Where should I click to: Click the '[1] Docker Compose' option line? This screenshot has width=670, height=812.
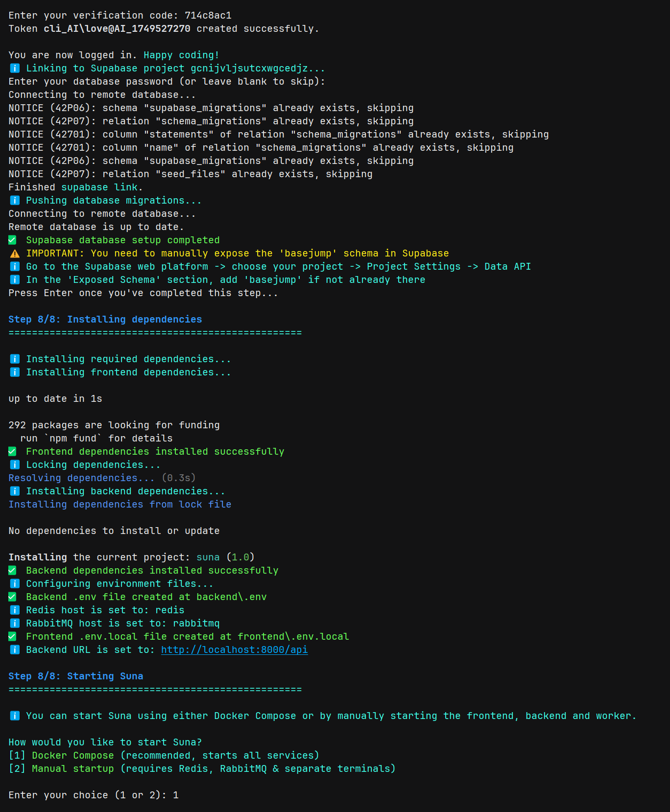click(x=164, y=755)
